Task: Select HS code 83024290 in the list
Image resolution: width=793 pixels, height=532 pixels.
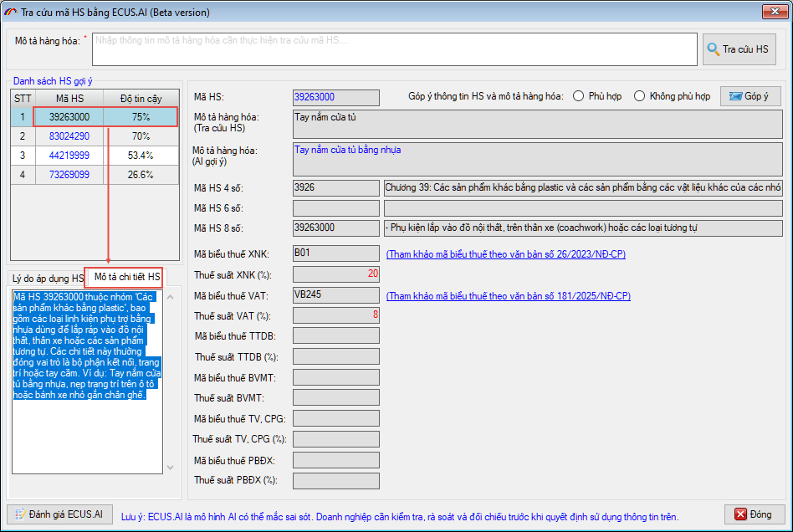Action: [69, 136]
